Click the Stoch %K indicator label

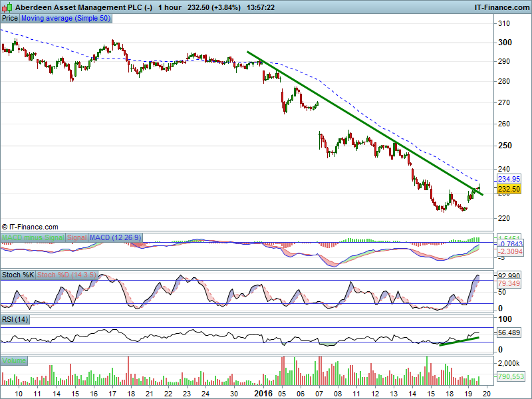click(x=18, y=273)
